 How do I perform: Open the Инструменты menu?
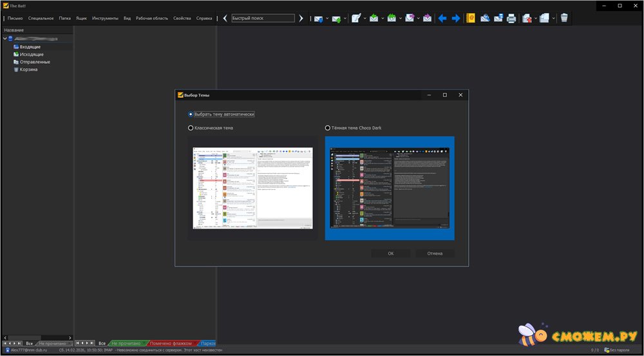click(x=105, y=18)
